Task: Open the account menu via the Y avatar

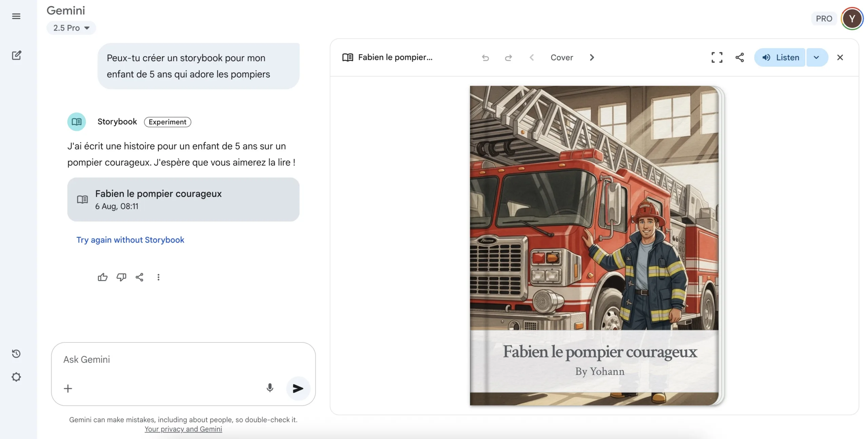Action: pyautogui.click(x=852, y=18)
